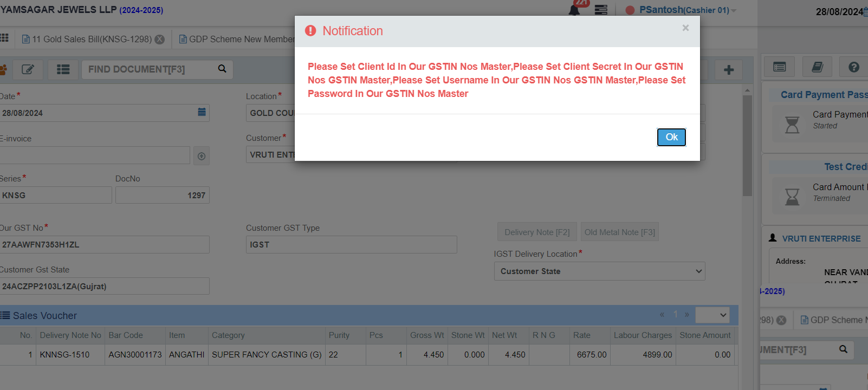Click Bar Code column header
The height and width of the screenshot is (390, 868).
(135, 335)
